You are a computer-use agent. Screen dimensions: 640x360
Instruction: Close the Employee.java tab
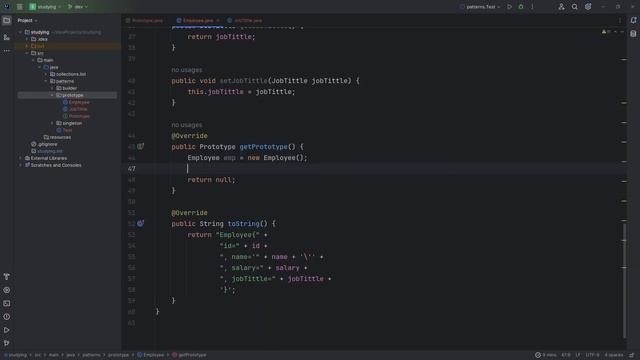(218, 20)
